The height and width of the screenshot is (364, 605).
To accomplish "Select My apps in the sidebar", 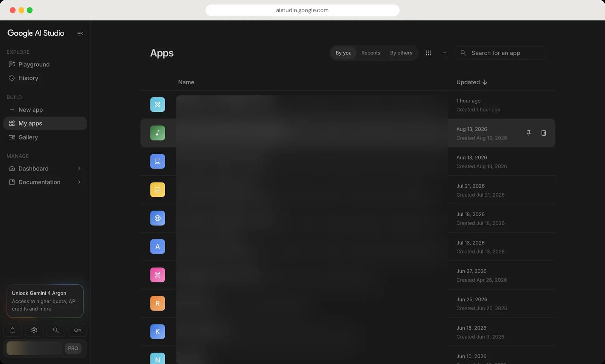I will click(x=45, y=124).
